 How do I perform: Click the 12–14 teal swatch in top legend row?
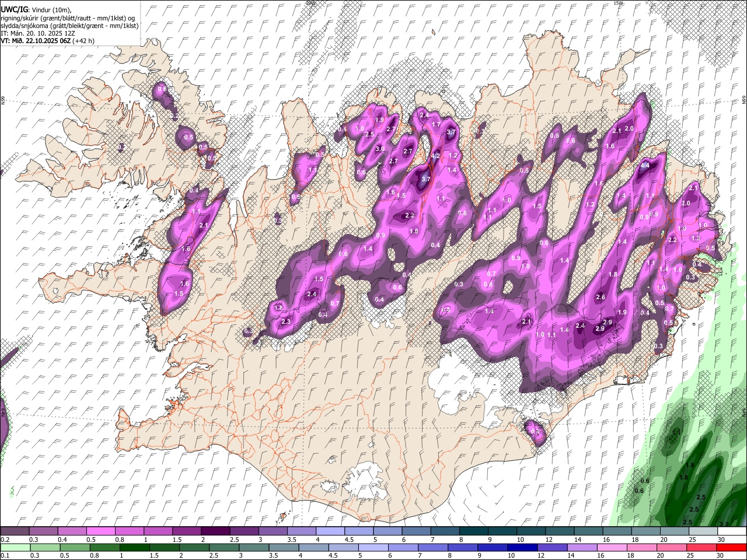click(560, 531)
